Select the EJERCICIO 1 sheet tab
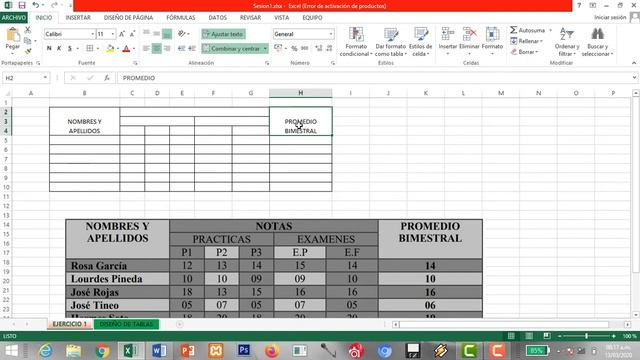This screenshot has height=360, width=640. coord(69,324)
